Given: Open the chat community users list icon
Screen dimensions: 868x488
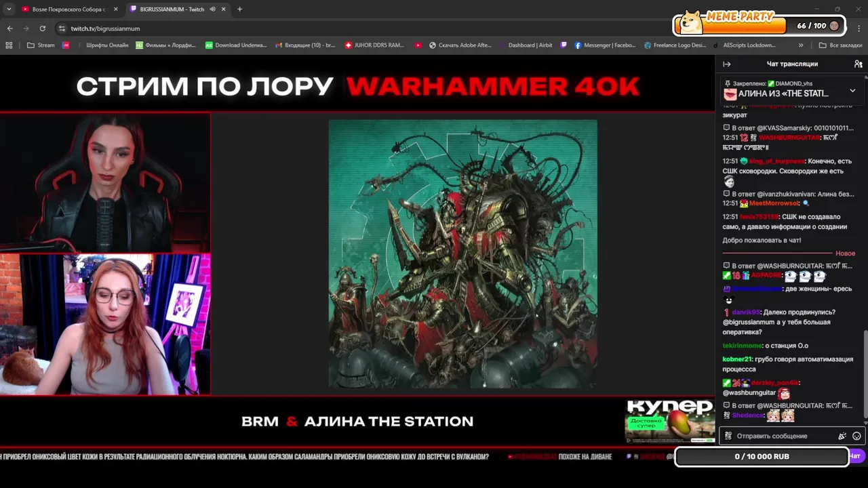Looking at the screenshot, I should tap(858, 64).
